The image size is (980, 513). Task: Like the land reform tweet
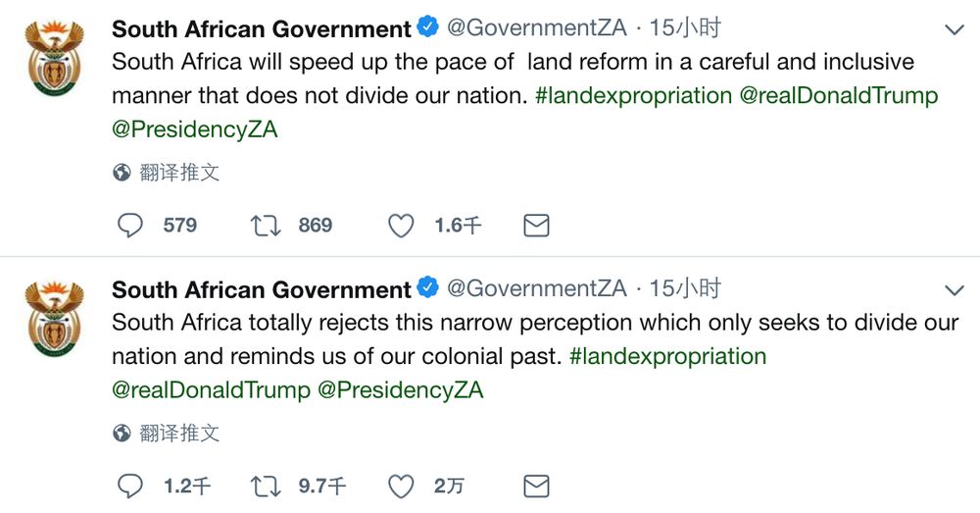401,226
